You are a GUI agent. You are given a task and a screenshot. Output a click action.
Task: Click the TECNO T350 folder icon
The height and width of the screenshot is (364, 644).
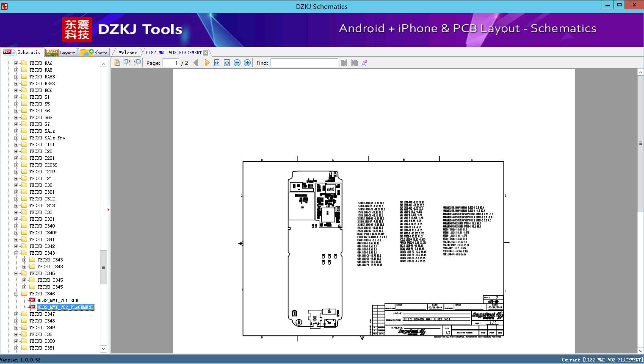(24, 341)
